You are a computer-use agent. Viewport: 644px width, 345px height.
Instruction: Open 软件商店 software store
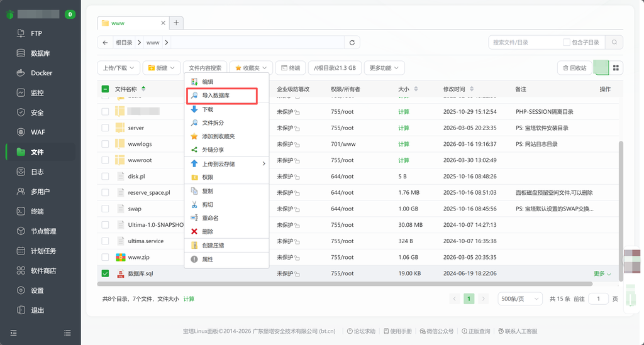(43, 271)
